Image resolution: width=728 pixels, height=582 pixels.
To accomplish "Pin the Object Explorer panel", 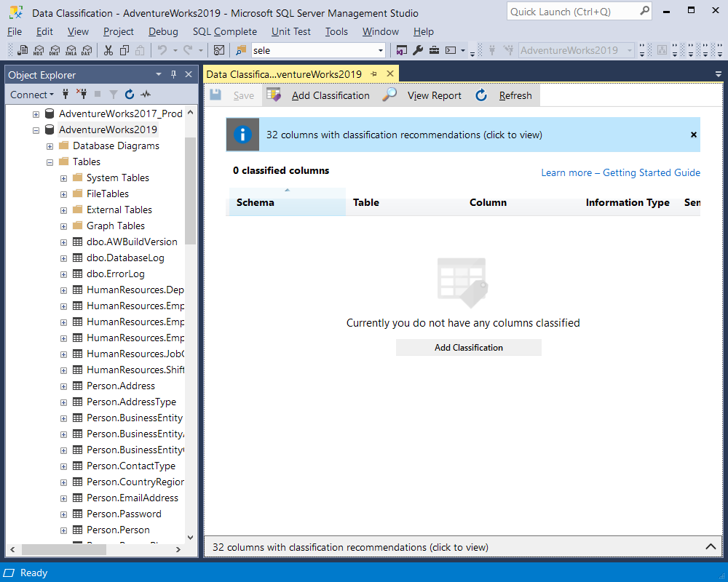I will pyautogui.click(x=174, y=74).
